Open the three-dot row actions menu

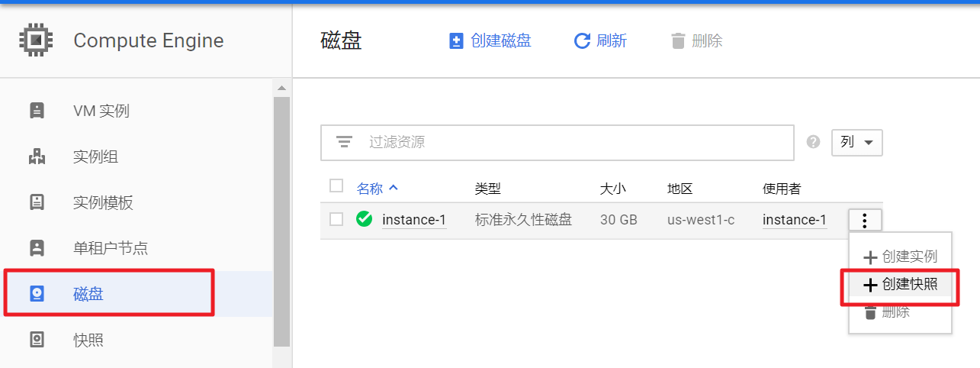864,221
